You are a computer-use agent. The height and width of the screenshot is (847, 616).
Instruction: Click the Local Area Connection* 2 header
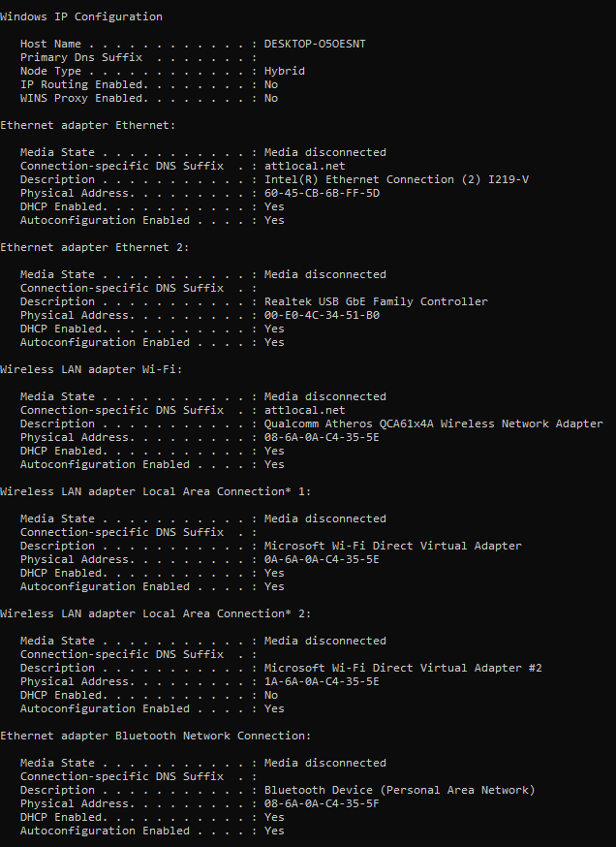156,613
